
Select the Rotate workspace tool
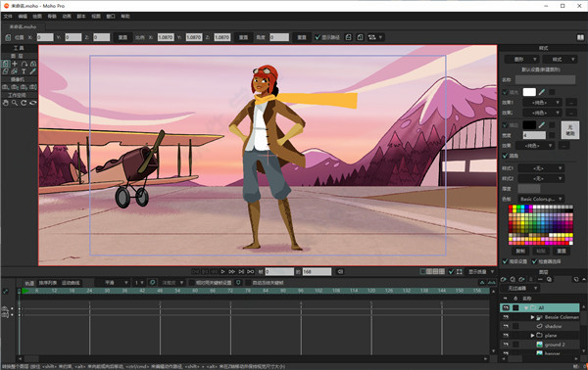tap(24, 103)
